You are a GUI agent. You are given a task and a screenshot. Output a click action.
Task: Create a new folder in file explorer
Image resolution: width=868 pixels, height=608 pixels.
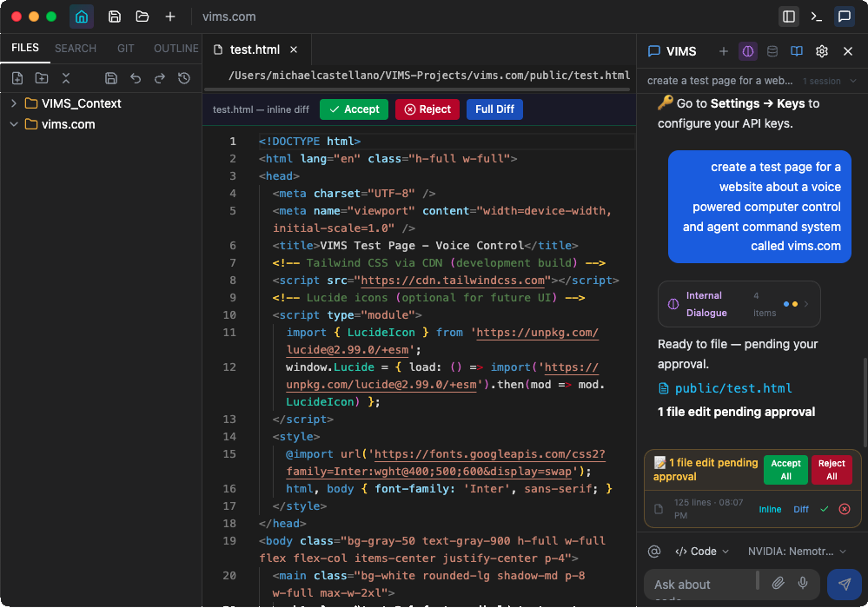pos(42,78)
